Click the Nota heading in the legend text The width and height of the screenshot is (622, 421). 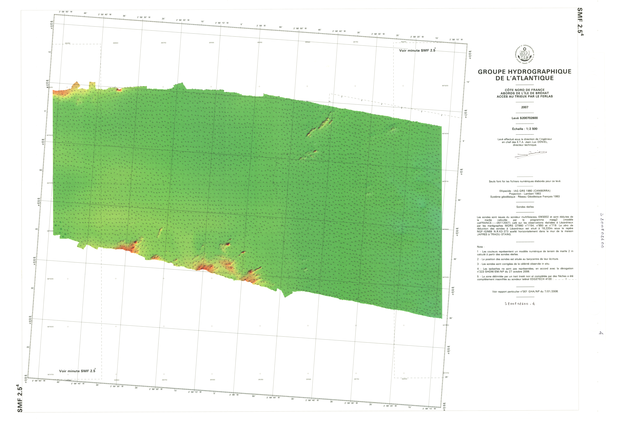(x=480, y=244)
